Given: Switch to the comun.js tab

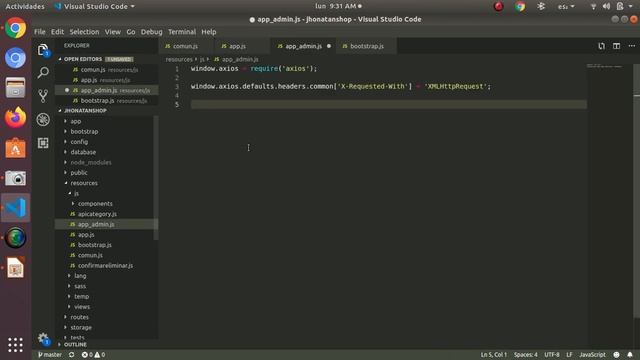Looking at the screenshot, I should pos(185,46).
